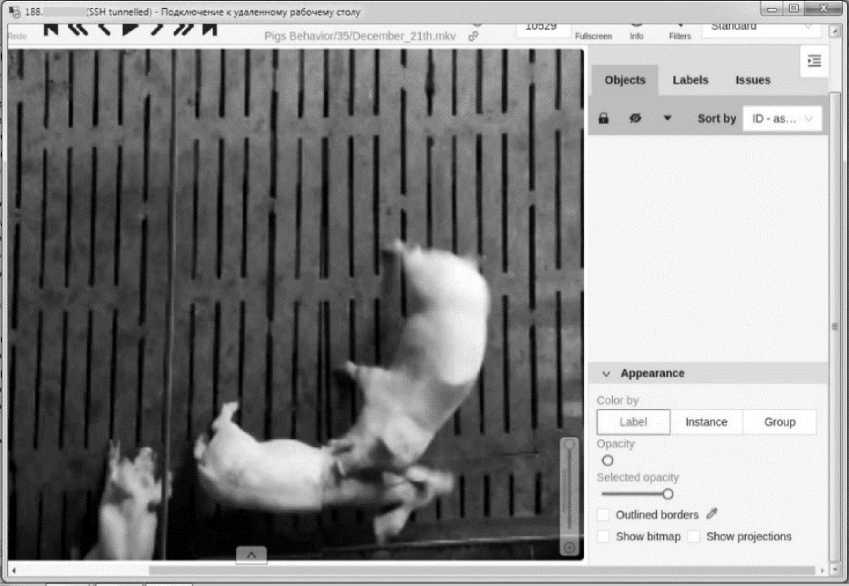This screenshot has width=849, height=586.
Task: Click filename Pigs Behavior/35/December_21th.mkv
Action: tap(360, 36)
